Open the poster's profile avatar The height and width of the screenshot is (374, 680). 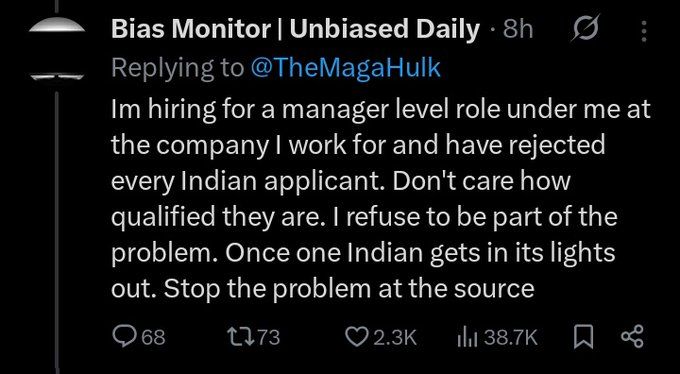pos(57,49)
